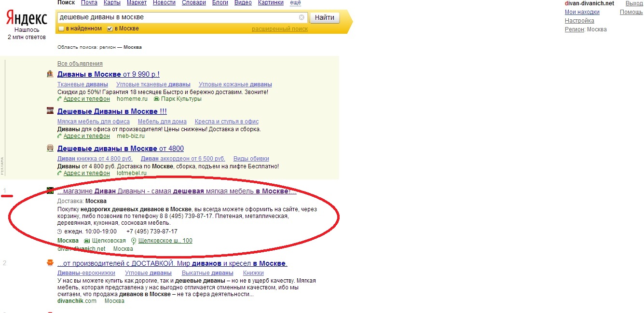This screenshot has height=313, width=644.
Task: Open 'Кресла и стулья в офис' sublink
Action: tap(227, 122)
